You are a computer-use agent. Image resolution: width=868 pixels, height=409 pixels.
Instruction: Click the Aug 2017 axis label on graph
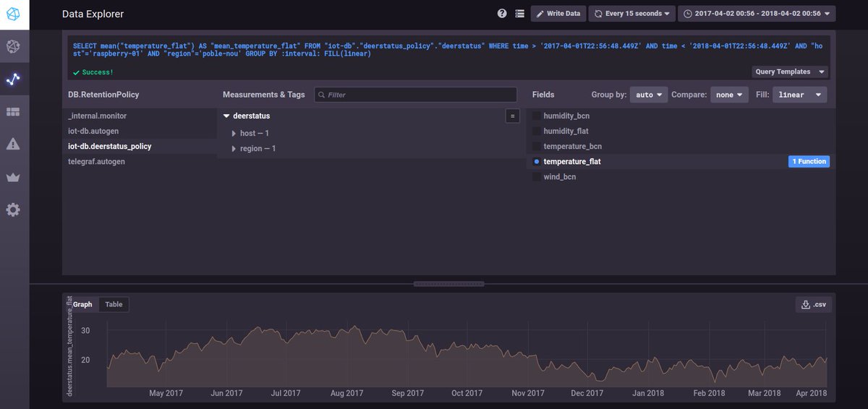coord(346,393)
